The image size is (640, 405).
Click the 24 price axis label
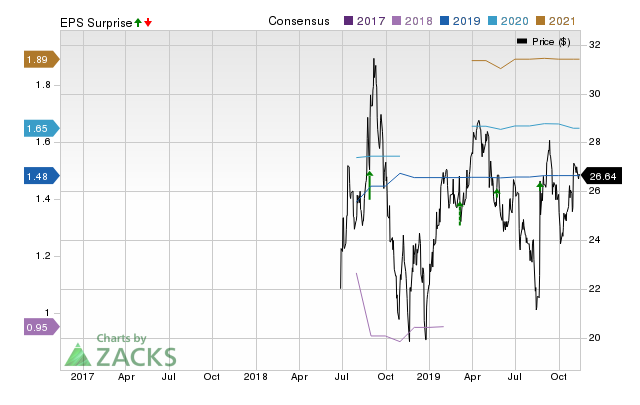click(595, 240)
